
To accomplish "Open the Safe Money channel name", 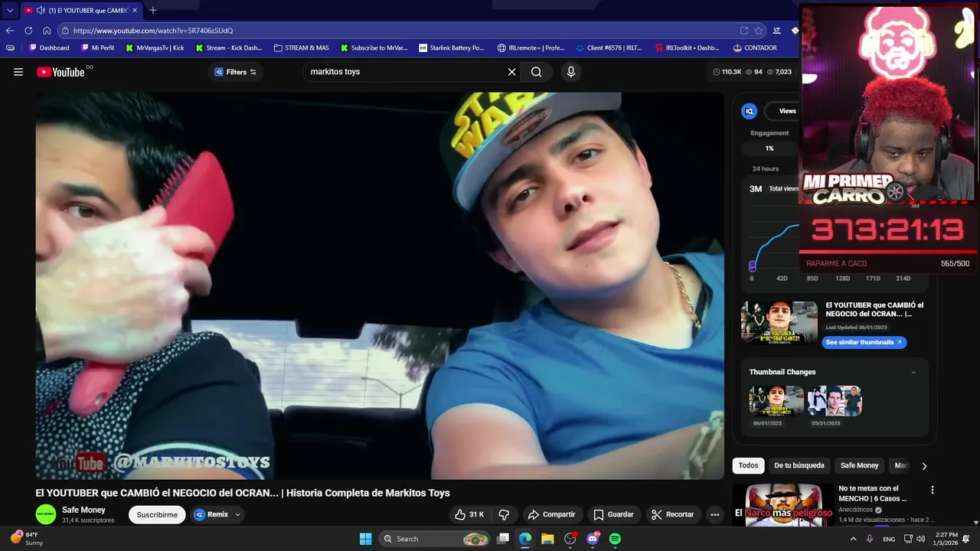I will click(83, 510).
